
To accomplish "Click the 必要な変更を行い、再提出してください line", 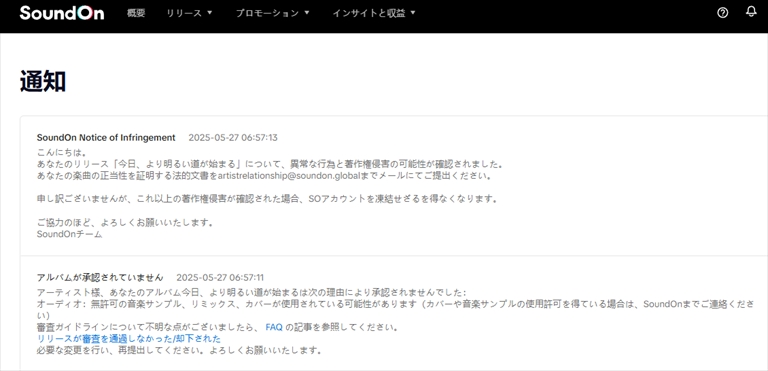I will tap(179, 350).
